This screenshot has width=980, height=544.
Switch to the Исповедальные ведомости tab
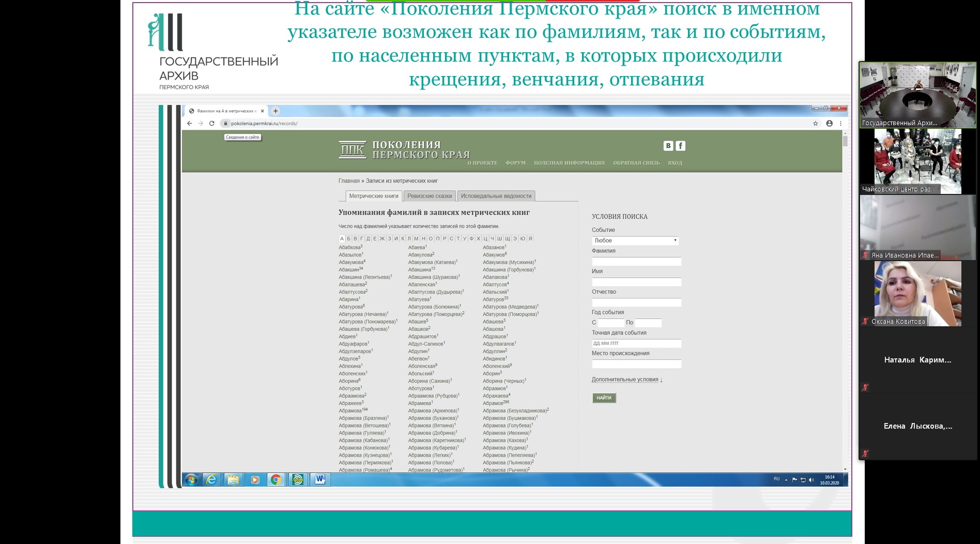496,196
